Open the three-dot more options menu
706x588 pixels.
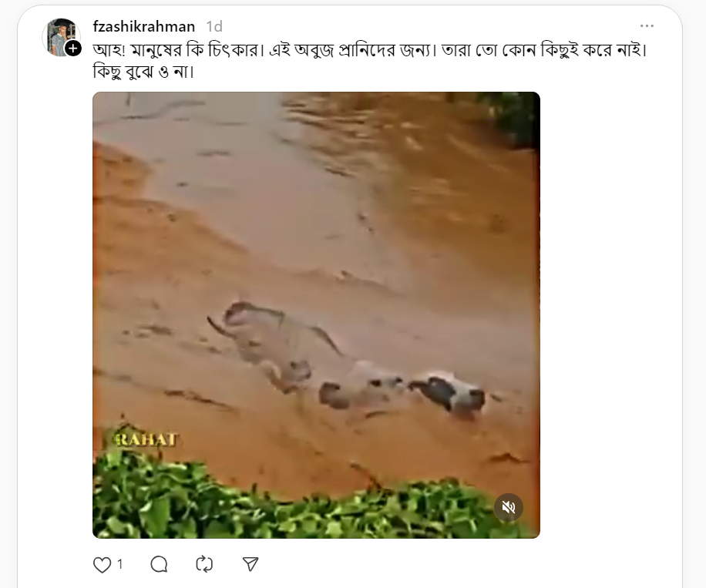click(x=647, y=26)
